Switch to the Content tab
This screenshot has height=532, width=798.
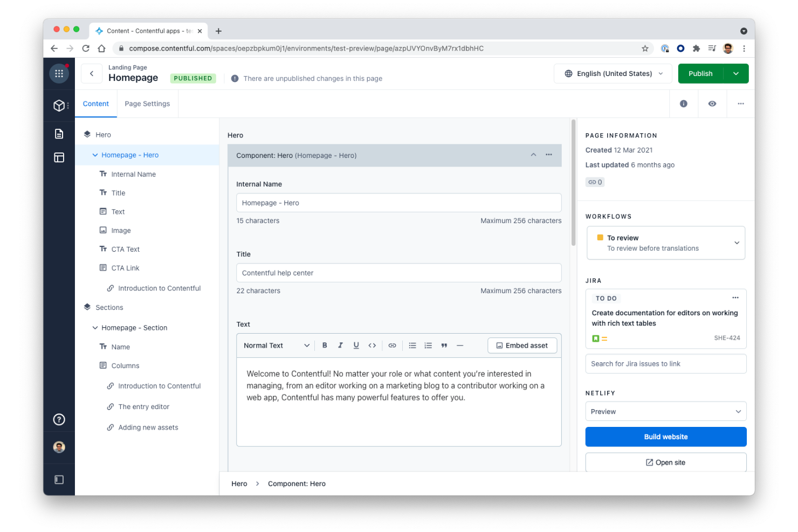tap(95, 103)
